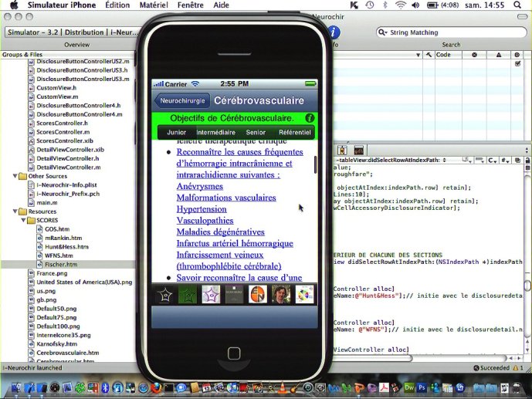Click the errors column header icon

[474, 55]
